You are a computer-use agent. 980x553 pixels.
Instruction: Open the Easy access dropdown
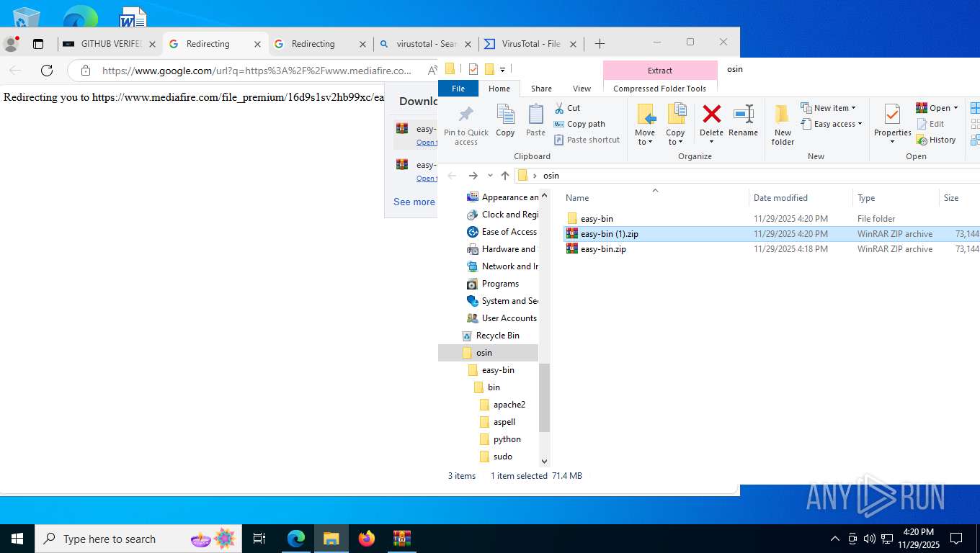coord(832,124)
